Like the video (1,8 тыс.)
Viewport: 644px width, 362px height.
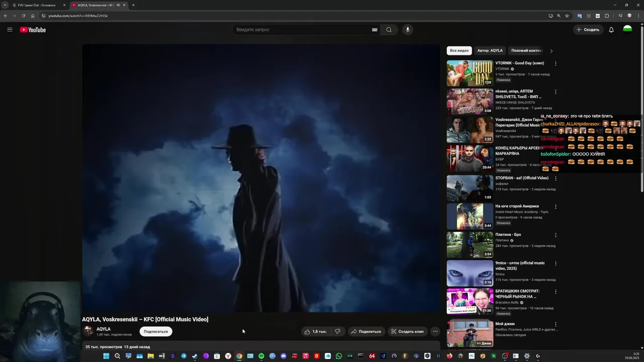[315, 331]
